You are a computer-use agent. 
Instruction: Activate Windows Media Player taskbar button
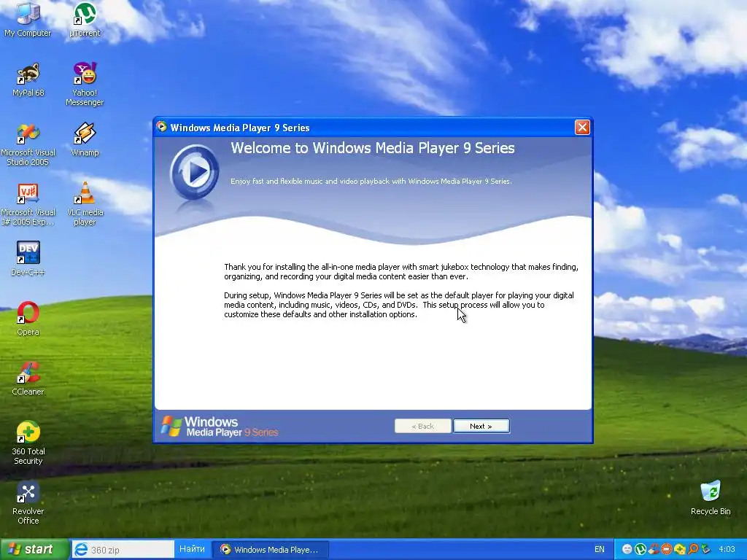(271, 550)
